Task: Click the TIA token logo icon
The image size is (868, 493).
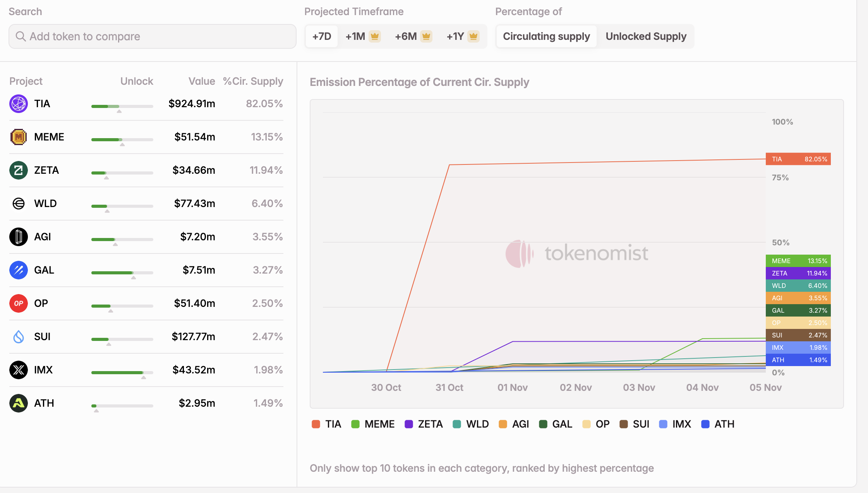Action: [x=18, y=104]
